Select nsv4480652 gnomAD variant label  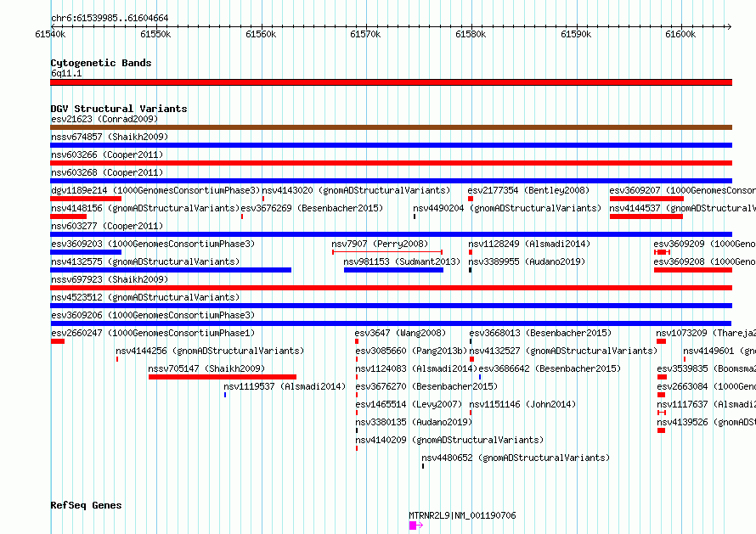point(516,458)
